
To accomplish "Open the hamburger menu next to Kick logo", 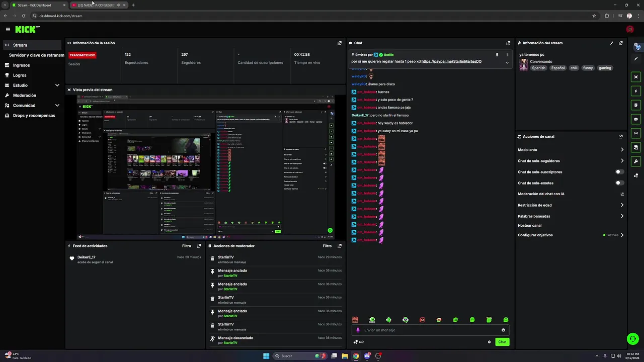I will [8, 30].
